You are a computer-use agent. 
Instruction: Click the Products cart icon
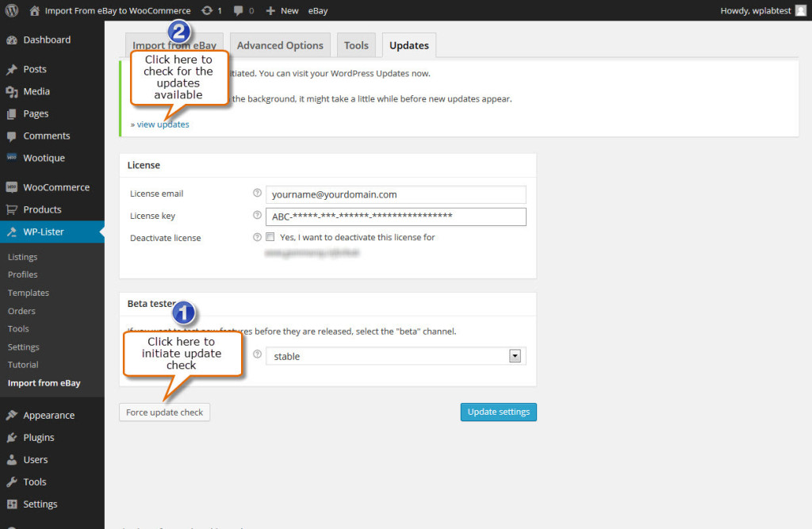tap(12, 210)
